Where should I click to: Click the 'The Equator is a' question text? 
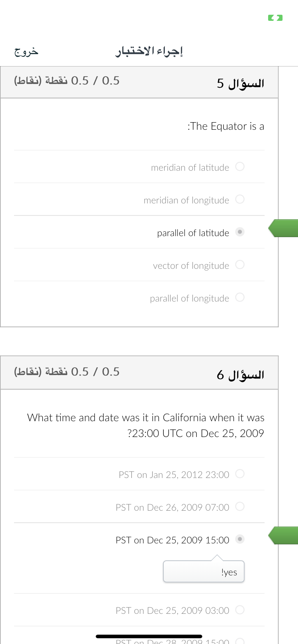[x=226, y=126]
